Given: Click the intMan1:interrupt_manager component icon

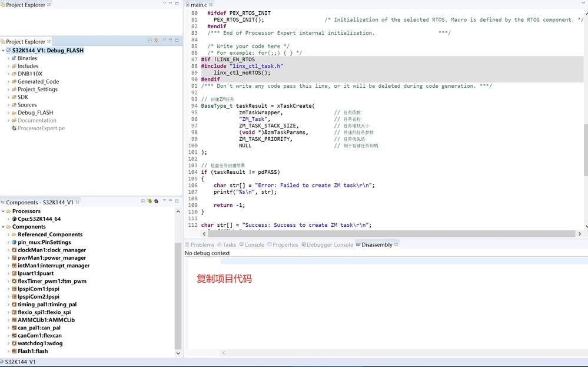Looking at the screenshot, I should point(14,265).
